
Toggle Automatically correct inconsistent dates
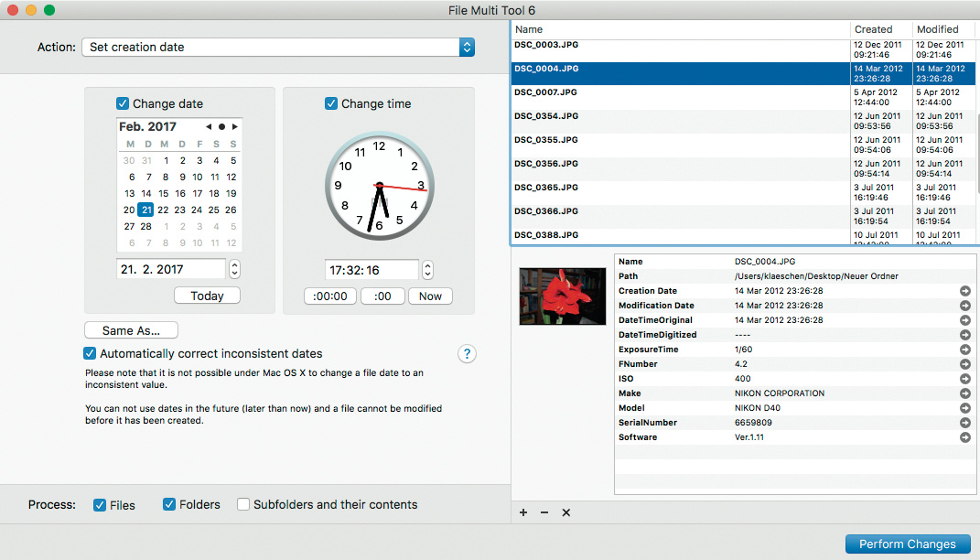click(x=90, y=353)
